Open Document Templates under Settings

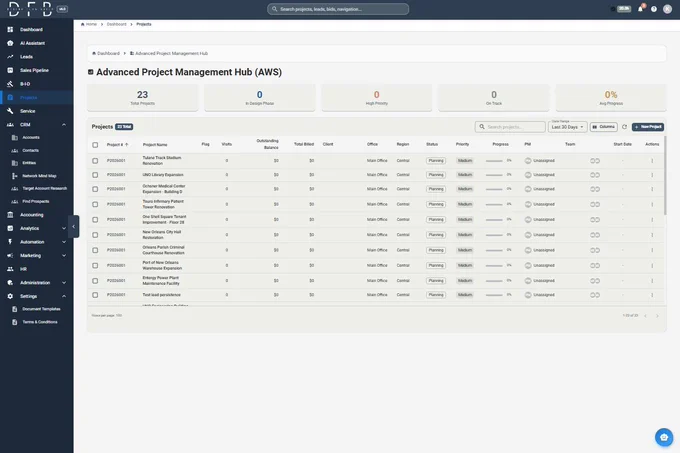click(x=36, y=309)
